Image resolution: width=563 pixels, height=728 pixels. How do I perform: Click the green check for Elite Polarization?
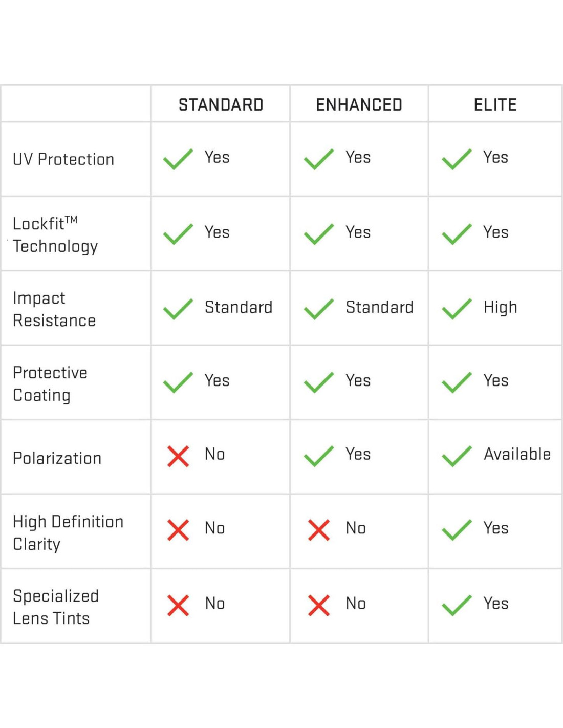coord(457,456)
